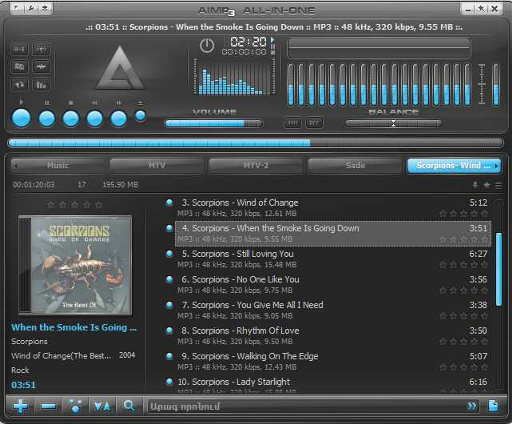Click the magnifier Search button
Screen dimensions: 512x424
pos(129,406)
